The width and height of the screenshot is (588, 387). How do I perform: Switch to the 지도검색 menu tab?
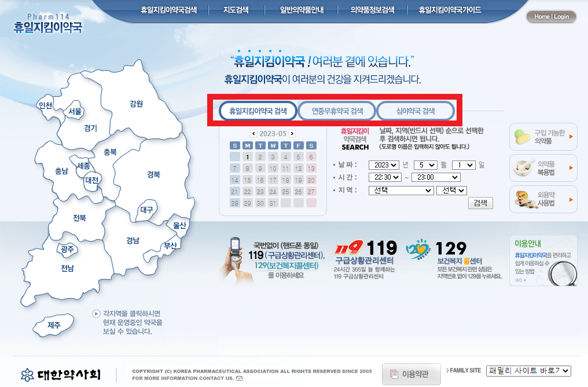pos(236,9)
